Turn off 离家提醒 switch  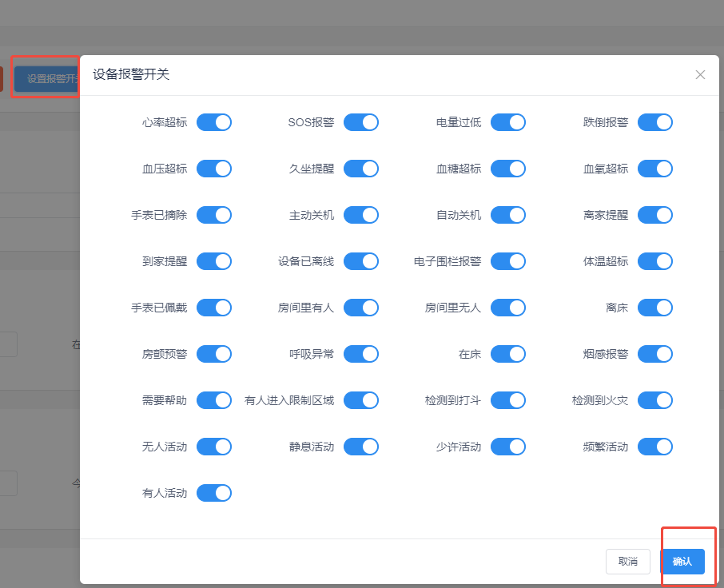655,215
